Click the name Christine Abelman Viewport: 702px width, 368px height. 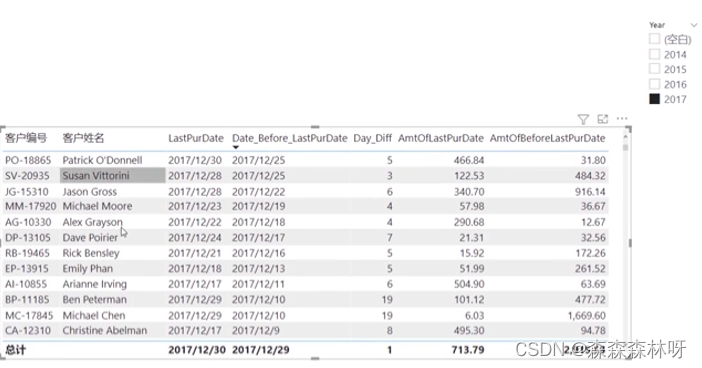(x=104, y=330)
